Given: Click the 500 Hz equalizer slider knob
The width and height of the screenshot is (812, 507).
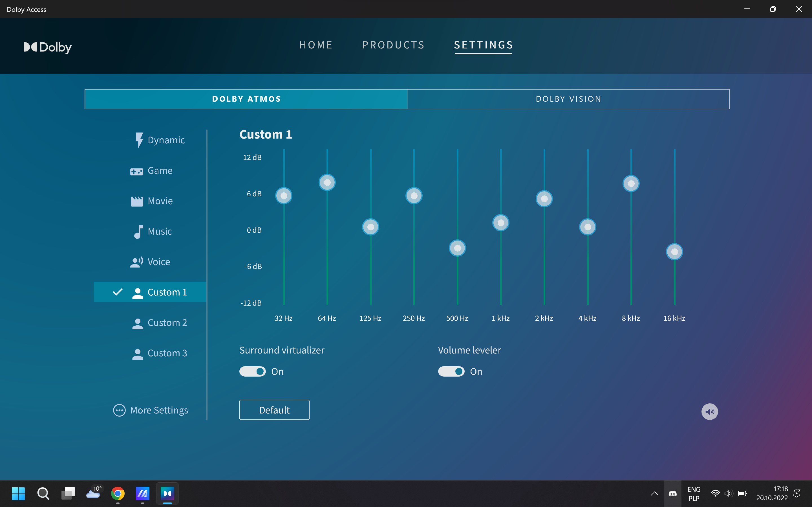Looking at the screenshot, I should [x=457, y=248].
